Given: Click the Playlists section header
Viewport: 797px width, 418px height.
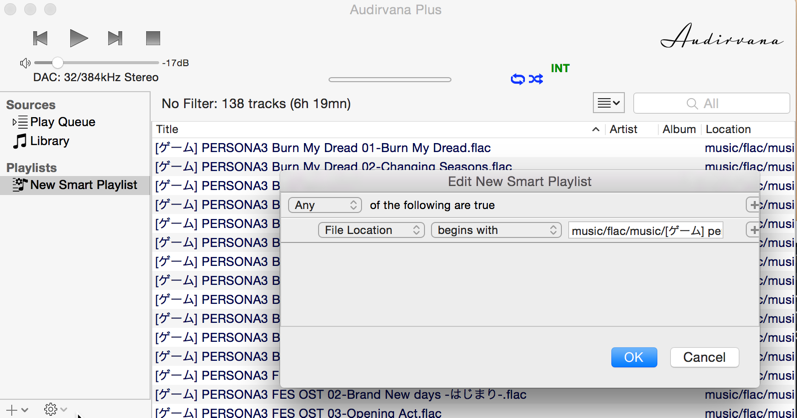Looking at the screenshot, I should [32, 168].
